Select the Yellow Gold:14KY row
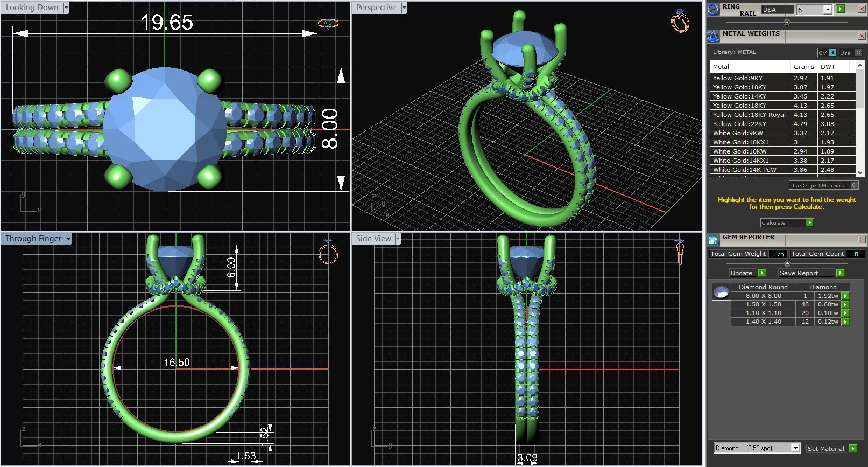The image size is (868, 467). tap(782, 96)
